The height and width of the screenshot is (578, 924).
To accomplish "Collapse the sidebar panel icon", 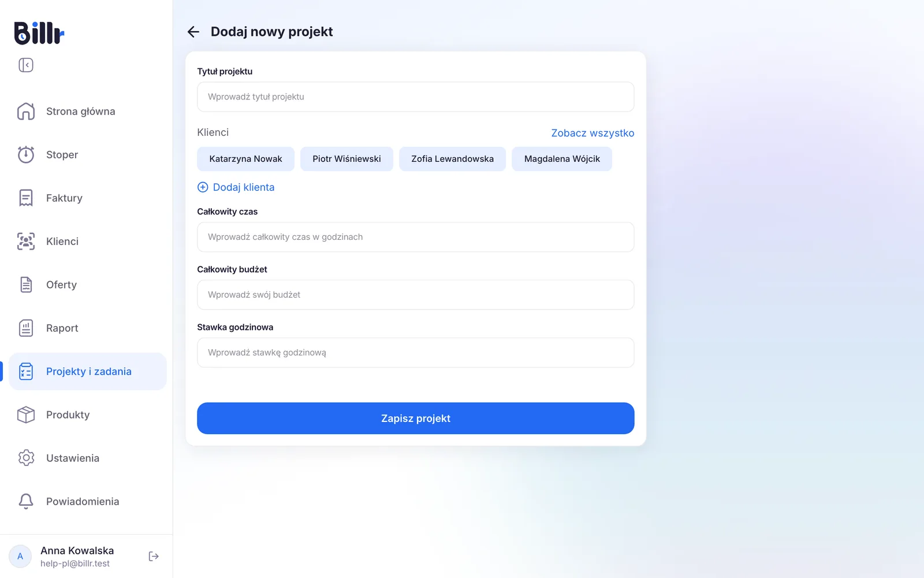I will pyautogui.click(x=26, y=65).
